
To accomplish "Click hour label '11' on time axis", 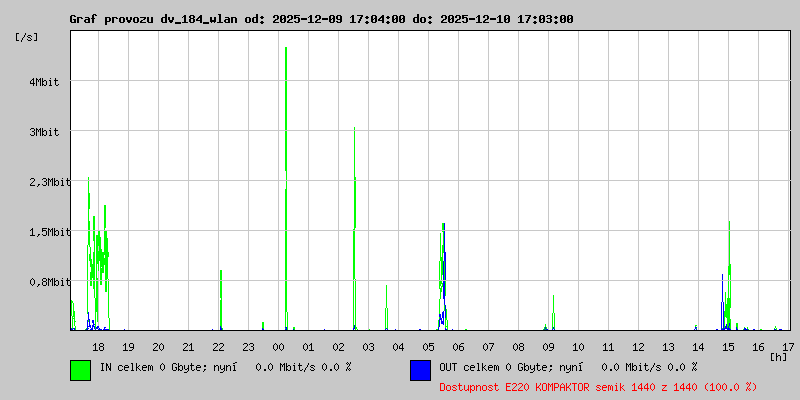I will (x=608, y=347).
